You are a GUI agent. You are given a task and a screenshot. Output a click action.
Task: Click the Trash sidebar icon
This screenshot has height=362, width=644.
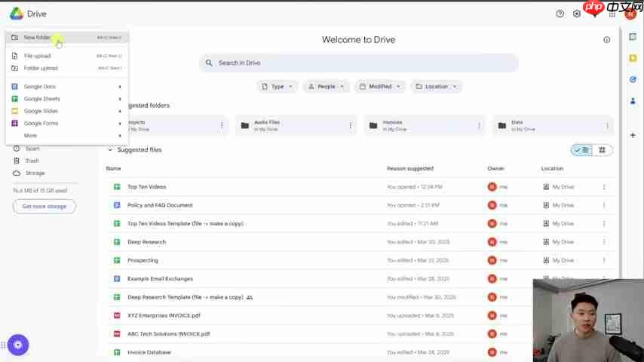click(x=17, y=161)
